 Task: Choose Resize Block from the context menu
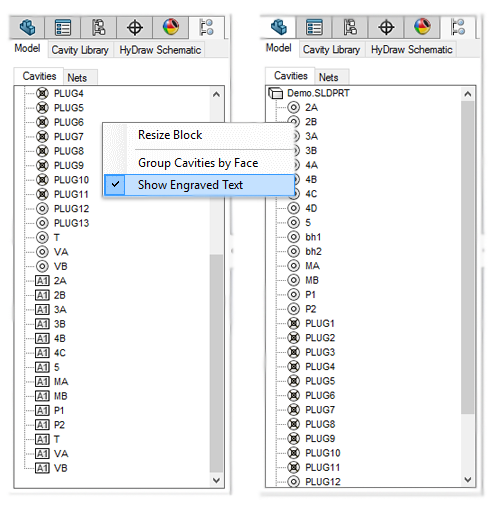click(170, 135)
